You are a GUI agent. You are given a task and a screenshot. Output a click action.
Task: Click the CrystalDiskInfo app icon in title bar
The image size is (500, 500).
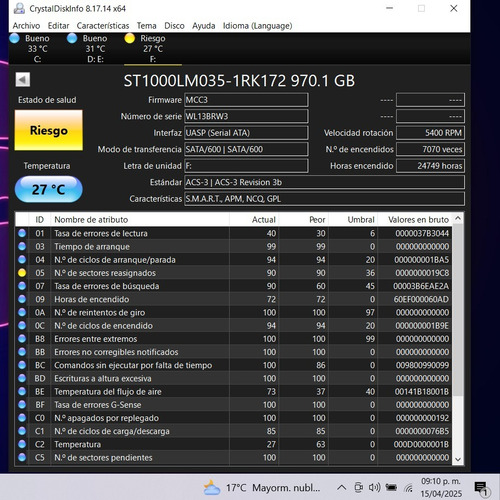(19, 8)
